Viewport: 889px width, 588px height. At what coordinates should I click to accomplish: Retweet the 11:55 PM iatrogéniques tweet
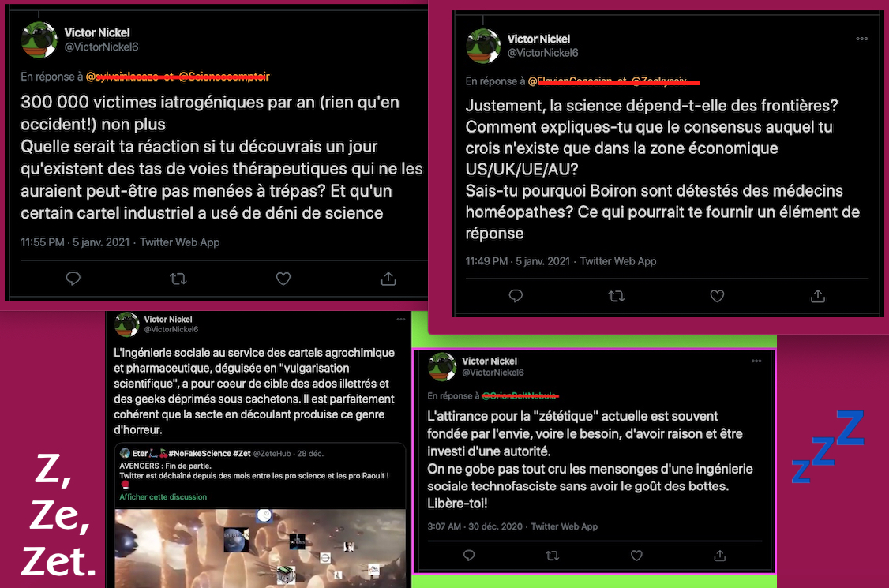(178, 279)
